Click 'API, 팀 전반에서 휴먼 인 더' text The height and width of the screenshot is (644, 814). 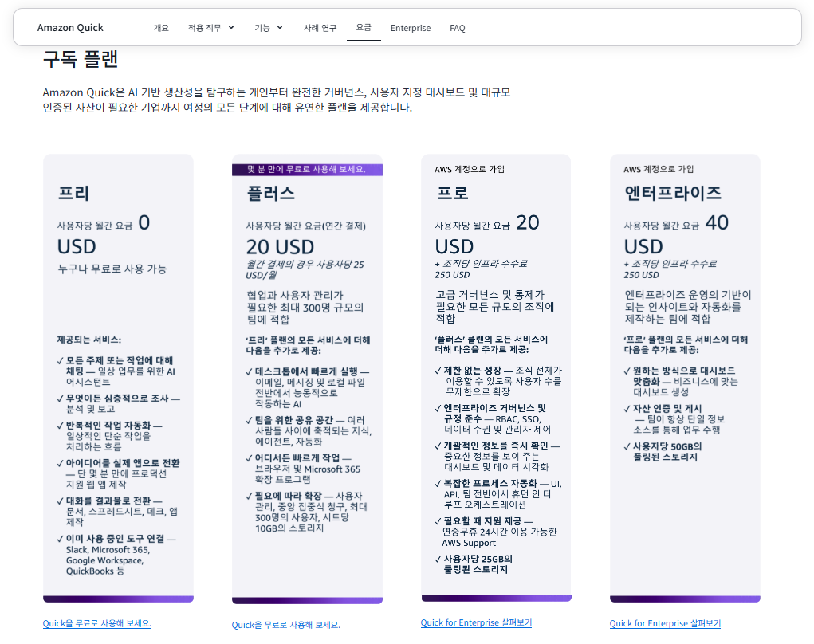pos(497,494)
